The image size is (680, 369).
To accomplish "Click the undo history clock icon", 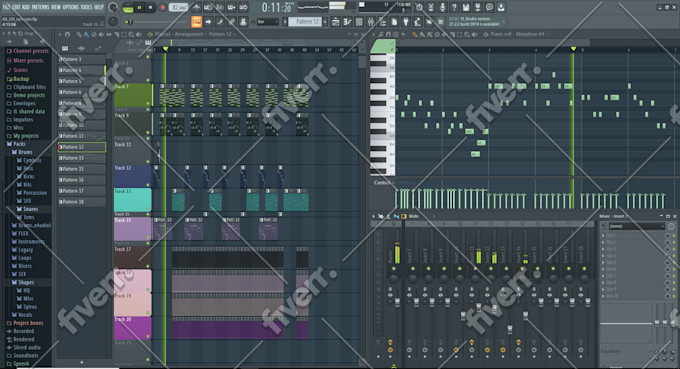I will click(x=419, y=7).
